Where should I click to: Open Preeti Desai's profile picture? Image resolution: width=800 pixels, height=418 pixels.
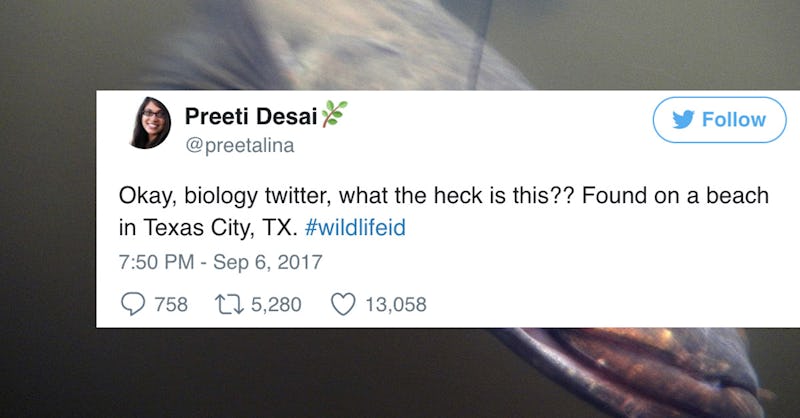(150, 122)
